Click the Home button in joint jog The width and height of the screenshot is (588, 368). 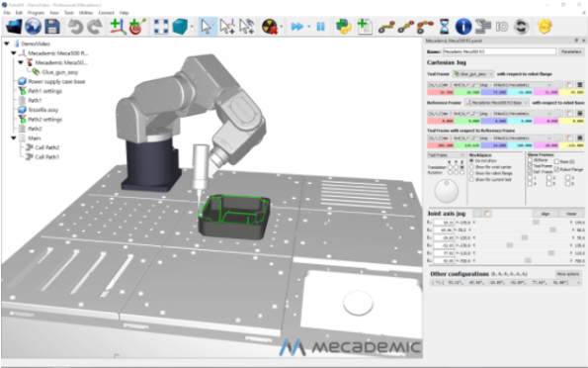point(571,214)
